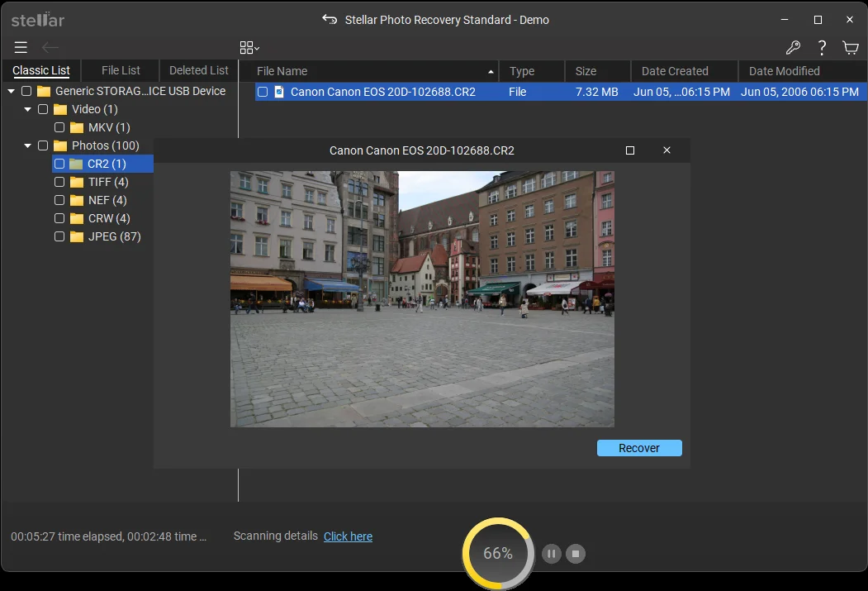The height and width of the screenshot is (591, 868).
Task: Maximize the preview dialog
Action: 630,150
